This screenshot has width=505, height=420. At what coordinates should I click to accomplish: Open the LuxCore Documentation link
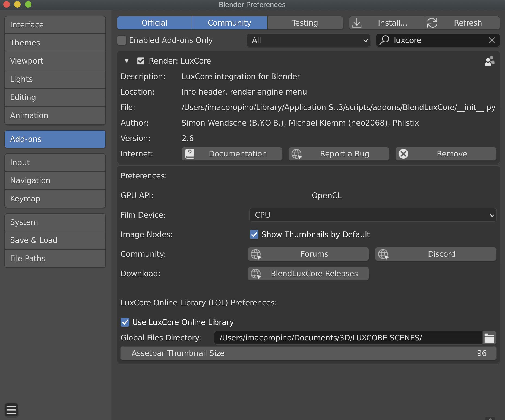(232, 154)
